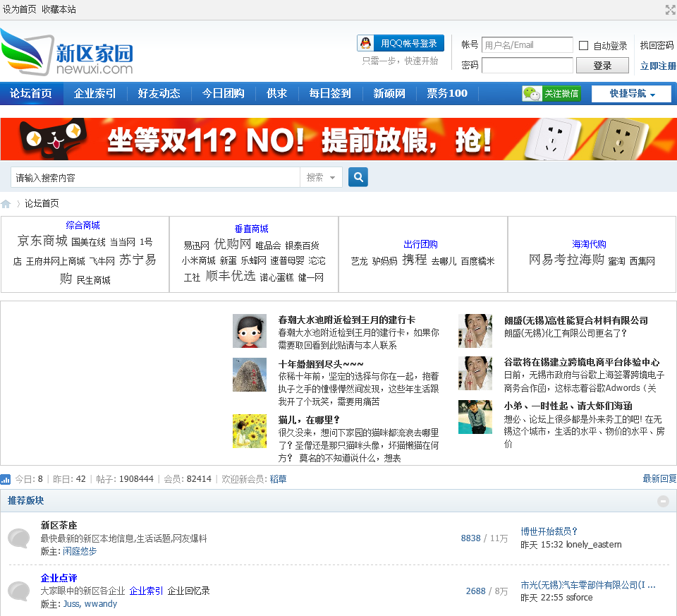Screen dimensions: 677x616
Task: Collapse 推荐版块 section with minus icon
Action: (x=663, y=501)
